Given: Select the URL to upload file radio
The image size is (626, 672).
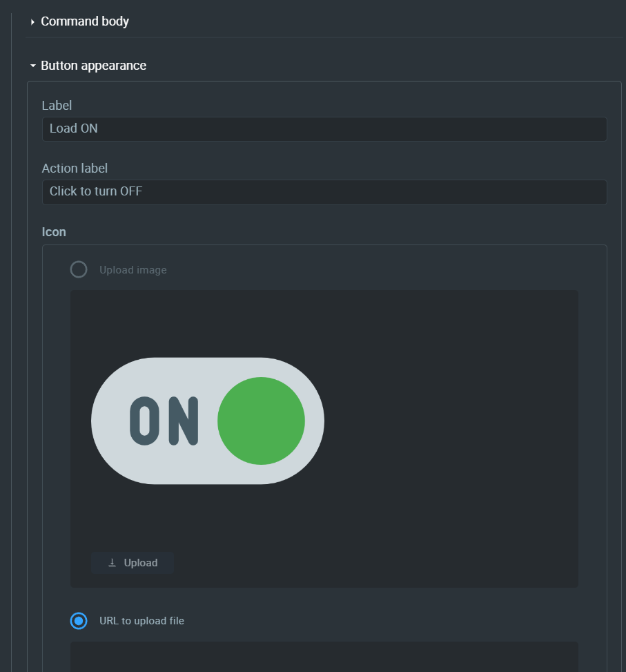Looking at the screenshot, I should point(79,621).
